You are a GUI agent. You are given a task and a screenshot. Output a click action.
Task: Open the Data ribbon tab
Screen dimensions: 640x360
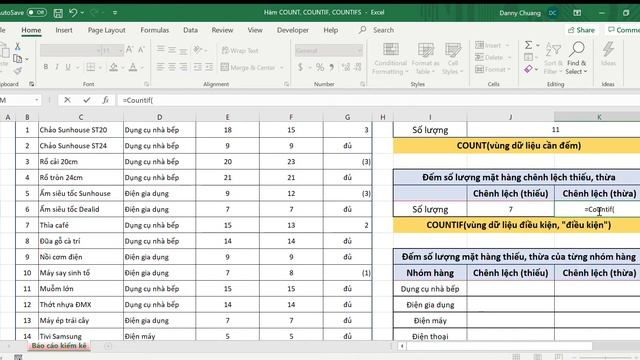pos(190,30)
